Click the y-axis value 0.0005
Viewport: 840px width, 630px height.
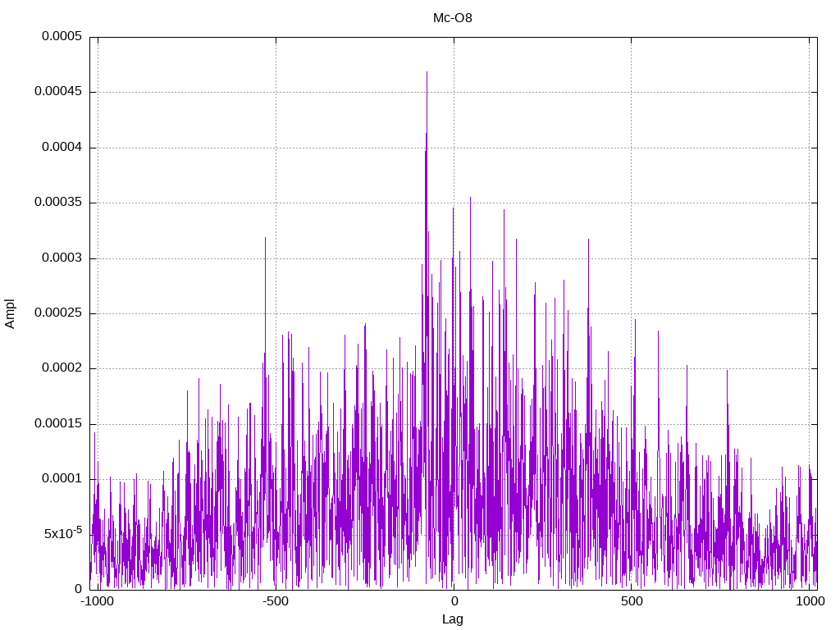[62, 36]
